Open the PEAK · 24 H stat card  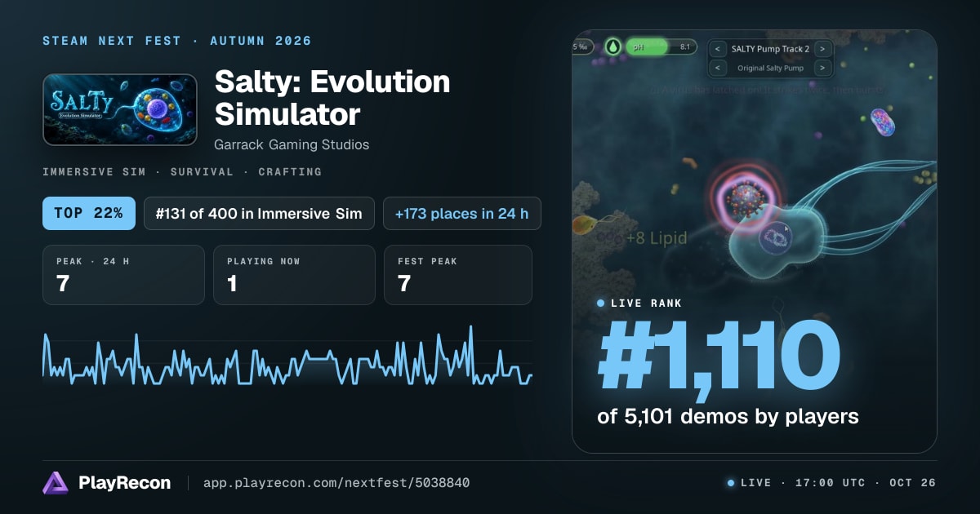click(x=123, y=275)
